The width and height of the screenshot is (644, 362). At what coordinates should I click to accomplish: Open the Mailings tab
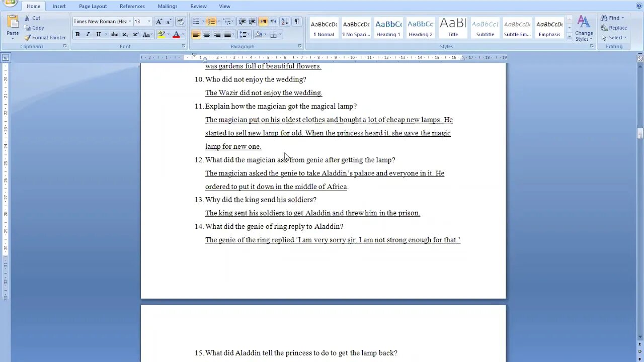pos(168,6)
